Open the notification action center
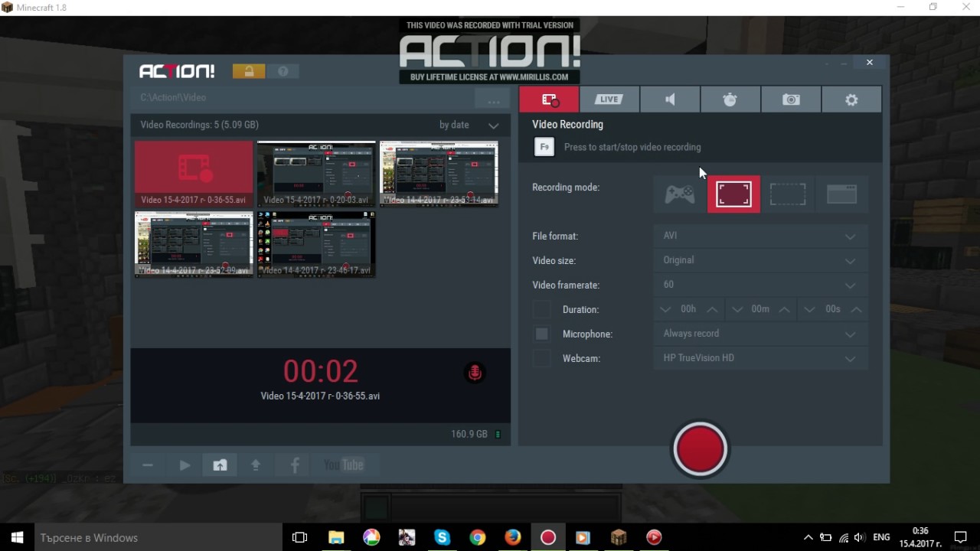Screen dimensions: 980x551 pyautogui.click(x=961, y=537)
